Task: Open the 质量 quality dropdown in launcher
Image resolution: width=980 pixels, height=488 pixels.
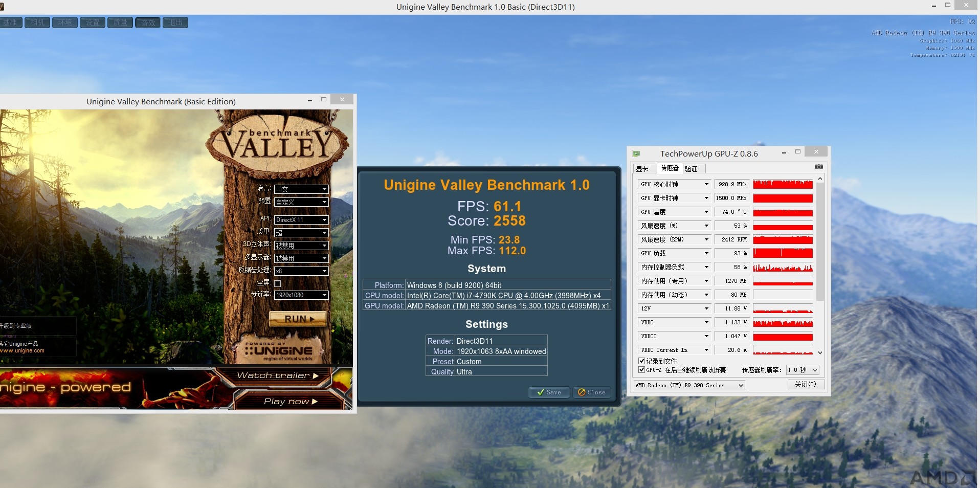Action: pos(301,233)
